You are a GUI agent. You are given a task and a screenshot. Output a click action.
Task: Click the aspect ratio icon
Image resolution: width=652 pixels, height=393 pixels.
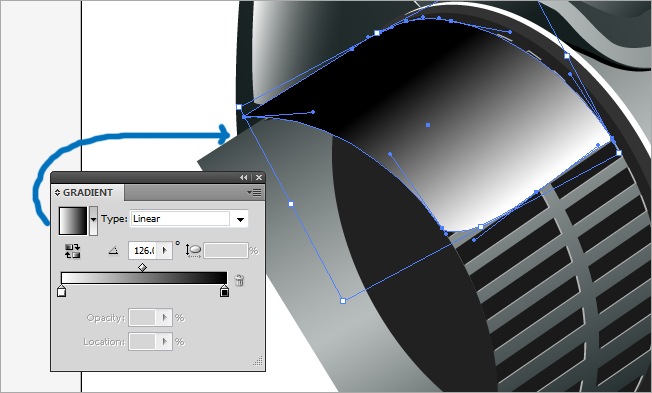pyautogui.click(x=193, y=250)
